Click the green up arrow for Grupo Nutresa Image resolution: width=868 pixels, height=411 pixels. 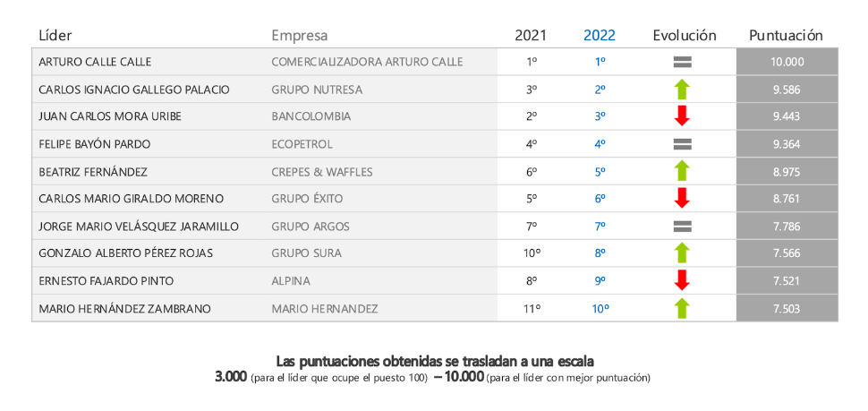(683, 90)
